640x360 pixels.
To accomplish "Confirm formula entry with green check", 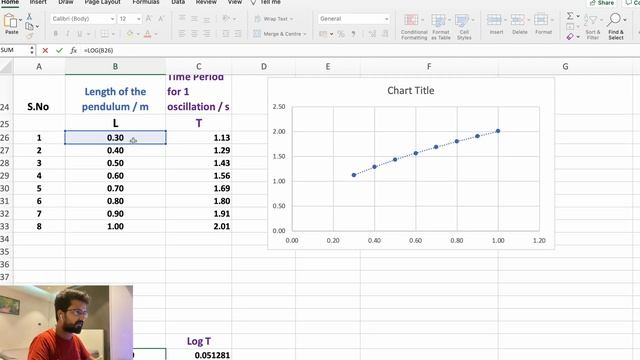I will click(60, 50).
